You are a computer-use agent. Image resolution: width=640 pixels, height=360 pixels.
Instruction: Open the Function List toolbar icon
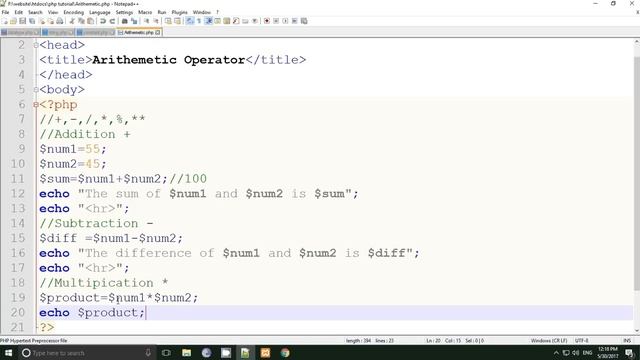[236, 21]
